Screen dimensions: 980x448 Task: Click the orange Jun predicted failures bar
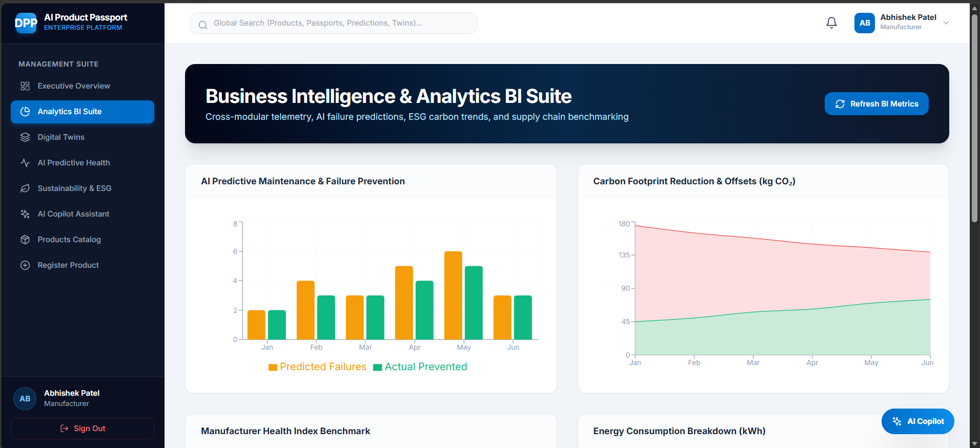pos(502,317)
